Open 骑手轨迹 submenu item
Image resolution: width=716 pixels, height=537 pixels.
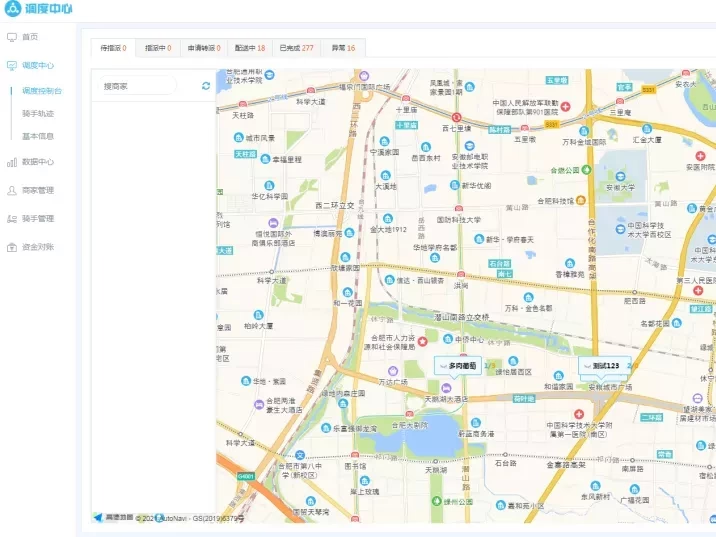[x=38, y=113]
